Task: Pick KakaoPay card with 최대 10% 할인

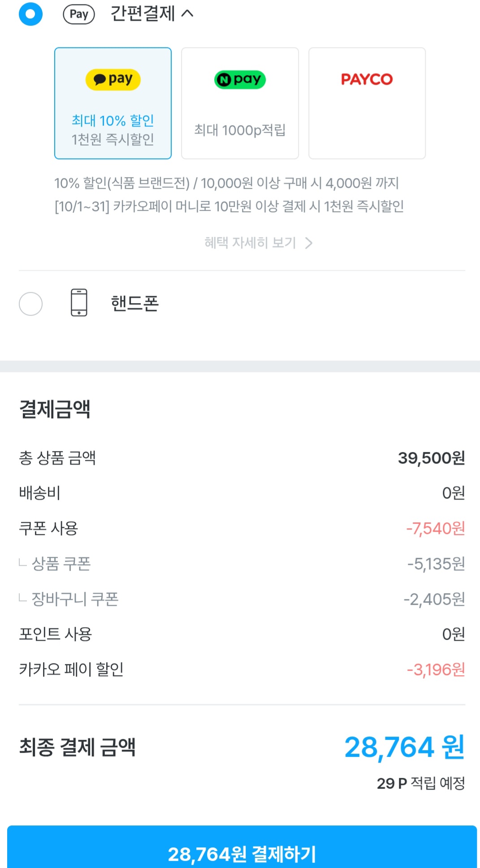Action: point(113,103)
